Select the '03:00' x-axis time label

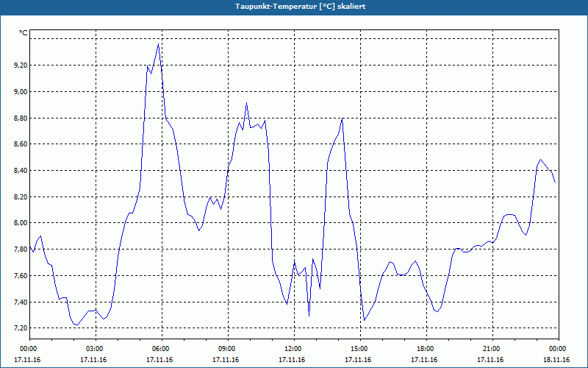coord(96,349)
